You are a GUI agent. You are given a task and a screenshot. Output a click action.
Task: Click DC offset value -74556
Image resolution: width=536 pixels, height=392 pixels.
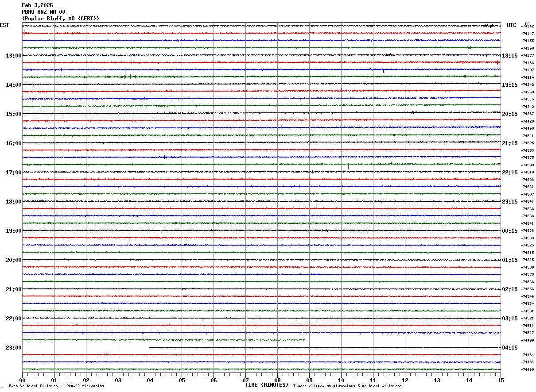click(x=528, y=289)
